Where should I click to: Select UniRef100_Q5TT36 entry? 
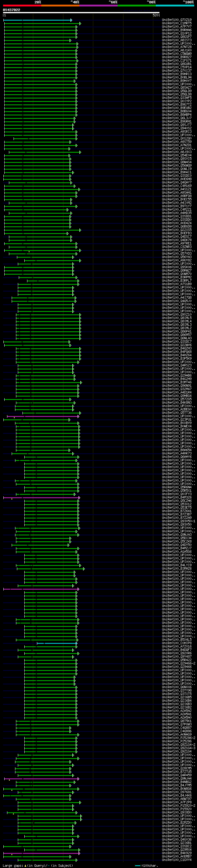click(177, 413)
